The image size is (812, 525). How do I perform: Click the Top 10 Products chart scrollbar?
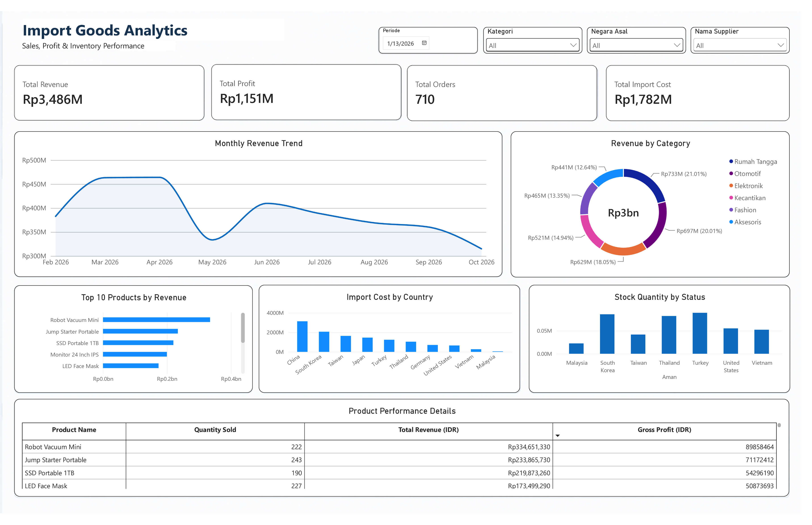click(x=243, y=328)
